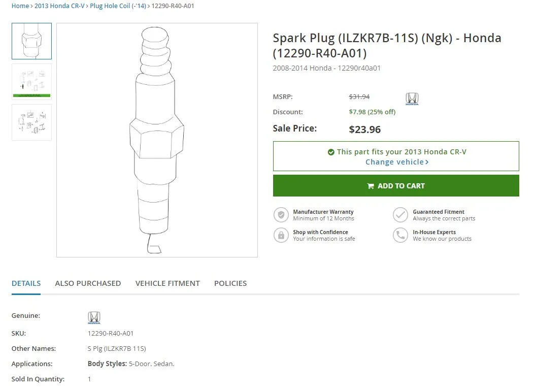Open the Vehicle Fitment tab

[x=168, y=283]
